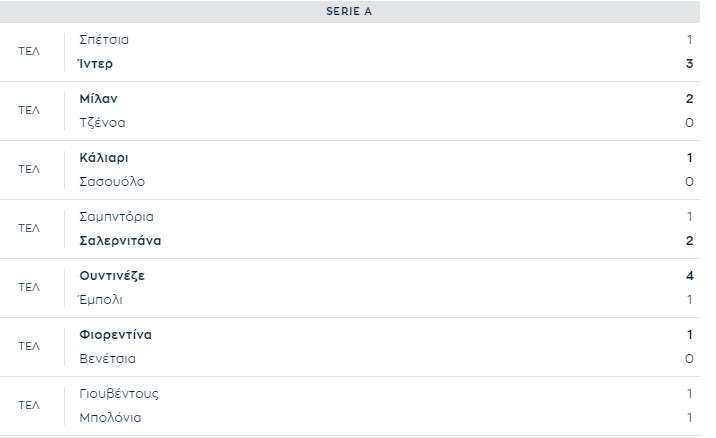Click the Σαμπντόρια team name
This screenshot has width=716, height=438.
coord(116,216)
